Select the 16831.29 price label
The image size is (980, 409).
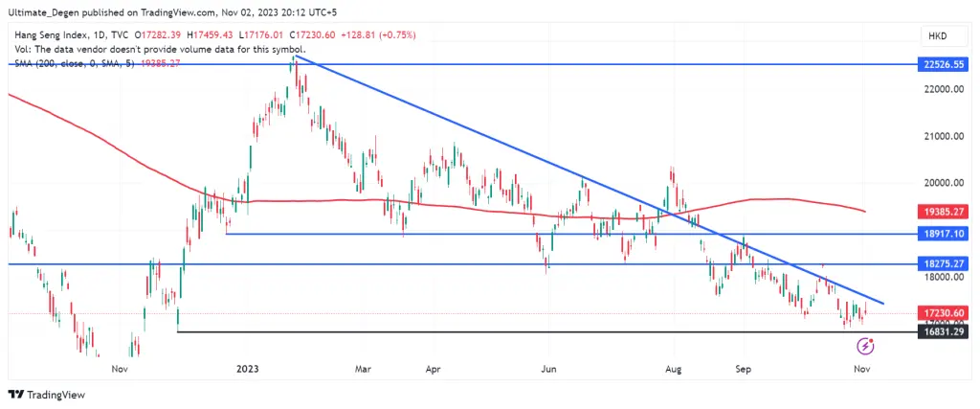(943, 332)
